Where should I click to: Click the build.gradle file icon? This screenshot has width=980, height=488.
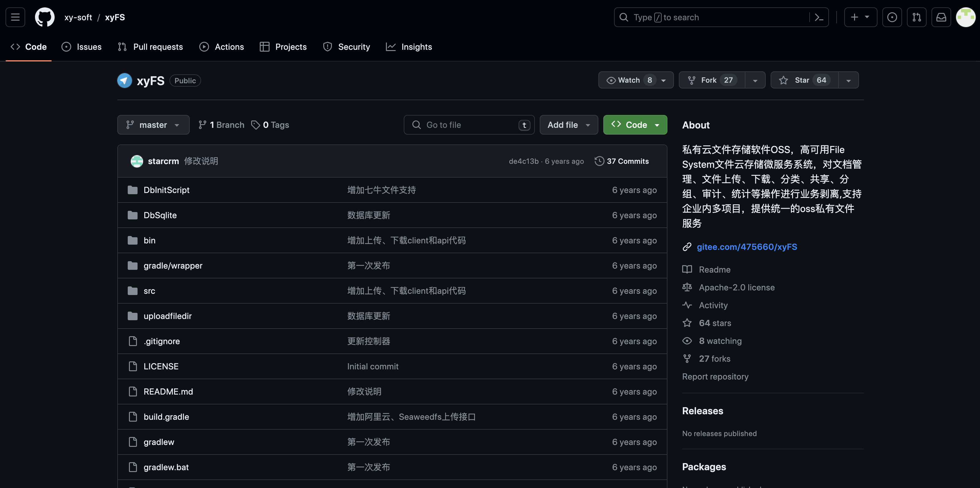(133, 417)
